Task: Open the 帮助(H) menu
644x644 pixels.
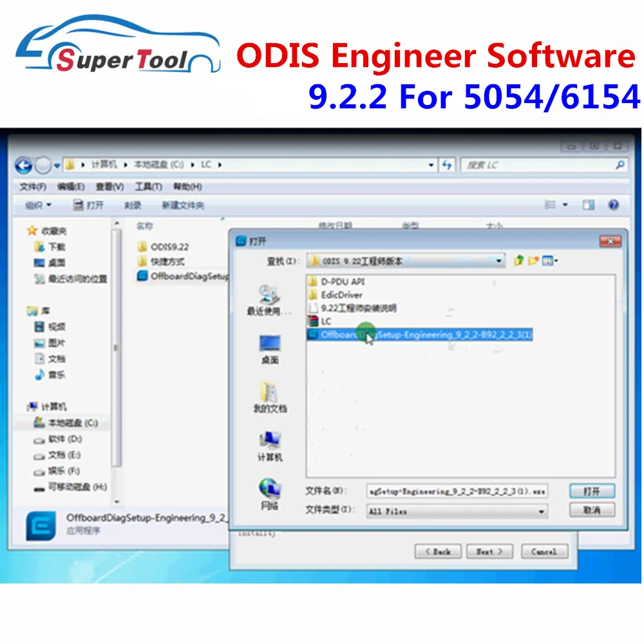Action: coord(187,187)
